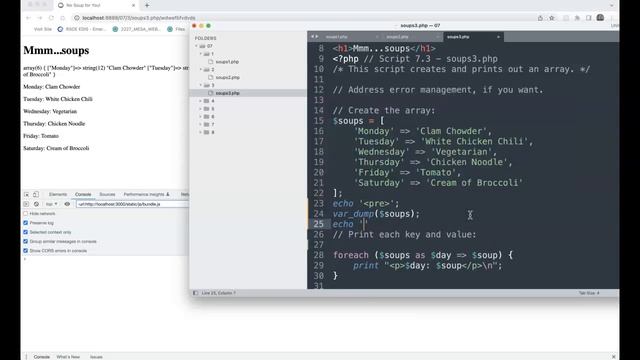The image size is (640, 360).
Task: Toggle Show CORS errors in console
Action: pos(26,251)
